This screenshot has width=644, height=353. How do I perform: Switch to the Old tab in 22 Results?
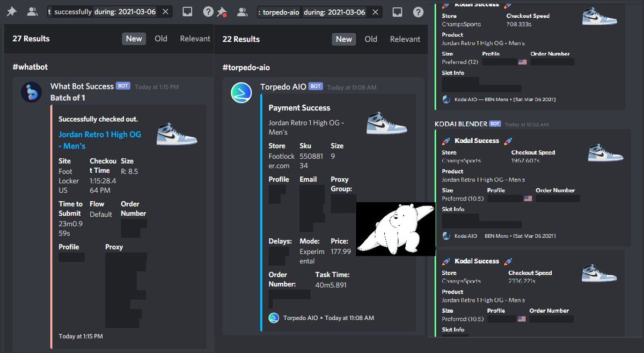click(371, 39)
